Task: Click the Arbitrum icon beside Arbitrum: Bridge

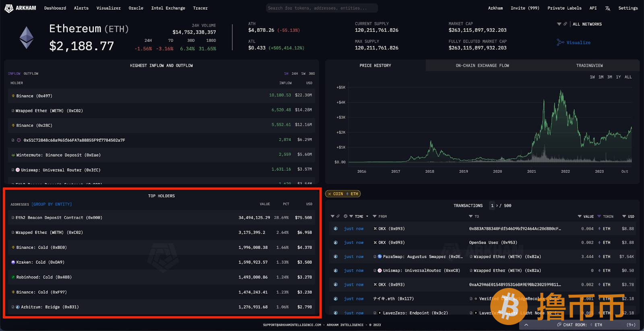Action: tap(18, 307)
